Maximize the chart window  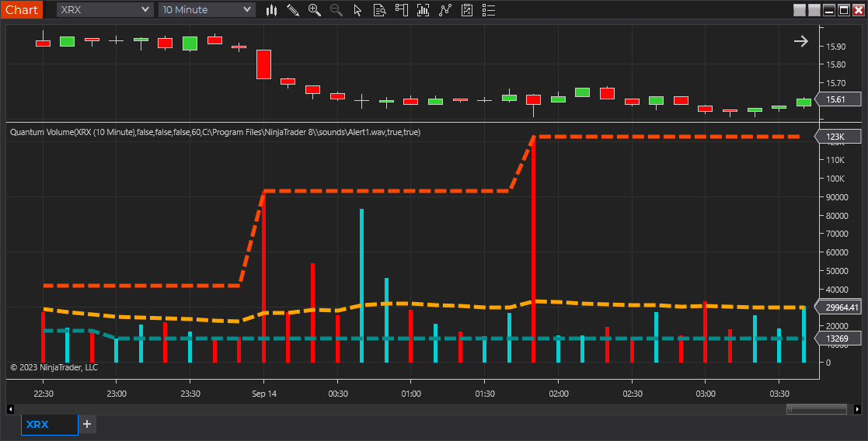coord(844,10)
